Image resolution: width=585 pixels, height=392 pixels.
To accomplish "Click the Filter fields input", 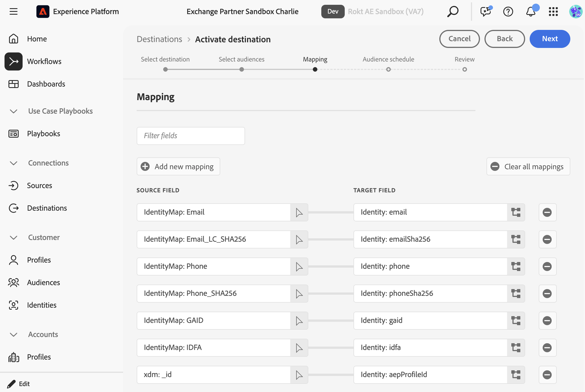I will pyautogui.click(x=191, y=136).
